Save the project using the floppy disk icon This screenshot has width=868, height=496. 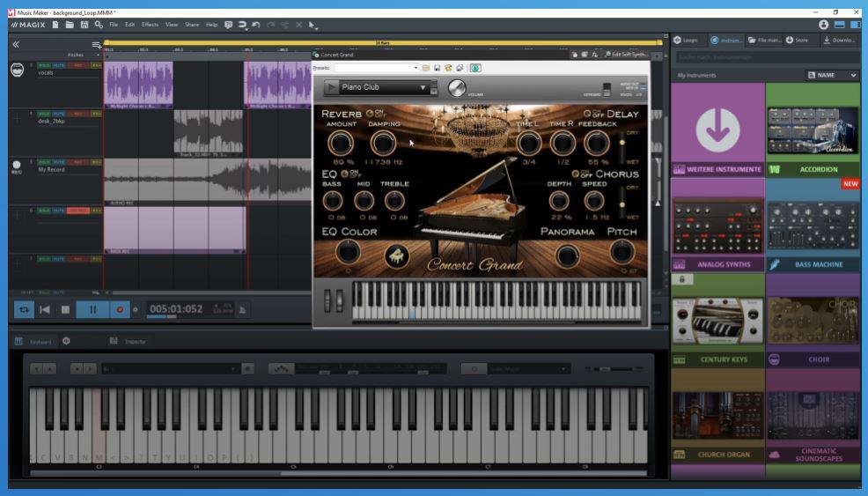point(85,25)
